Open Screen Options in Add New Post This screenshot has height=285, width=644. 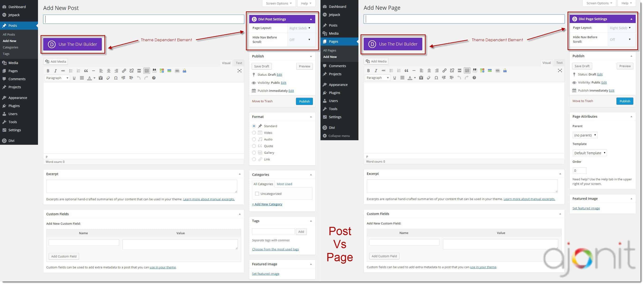coord(279,3)
